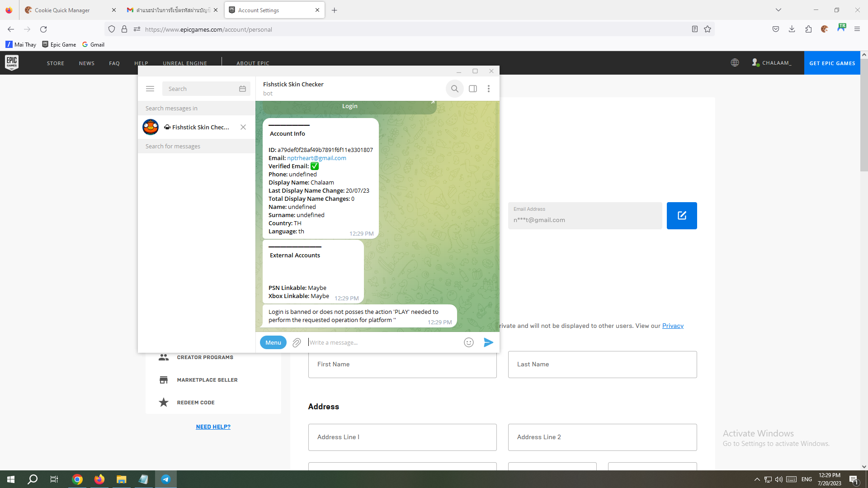Open Gmail bookmark
This screenshot has height=488, width=868.
coord(93,44)
